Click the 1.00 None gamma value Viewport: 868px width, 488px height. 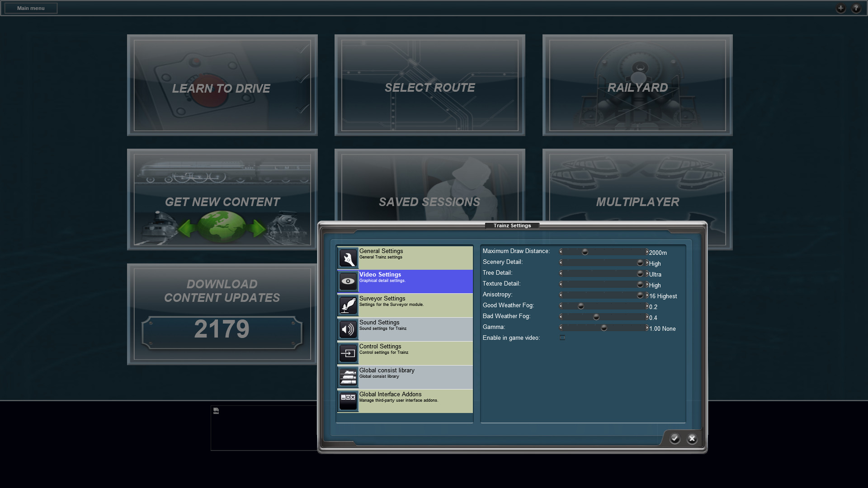pos(662,328)
